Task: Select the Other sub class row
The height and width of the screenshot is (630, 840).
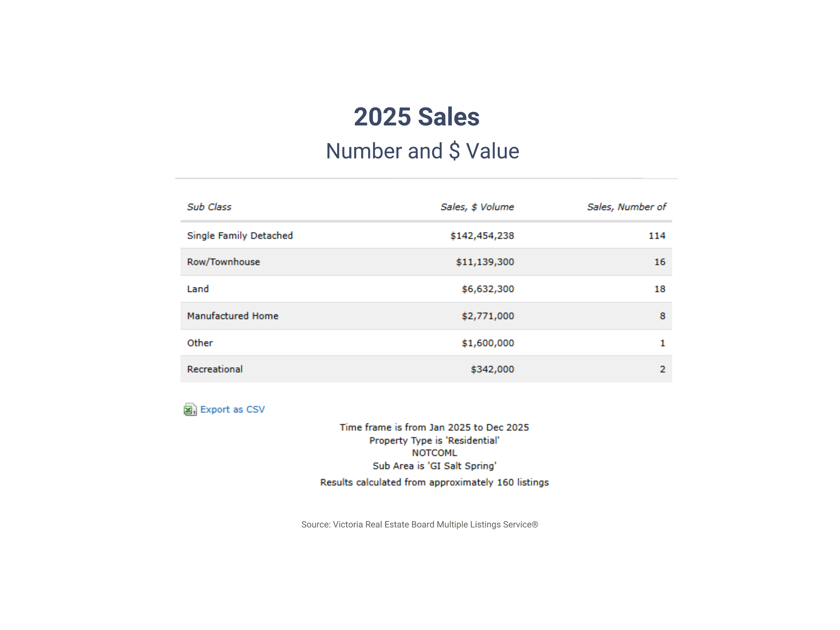Action: click(x=200, y=343)
